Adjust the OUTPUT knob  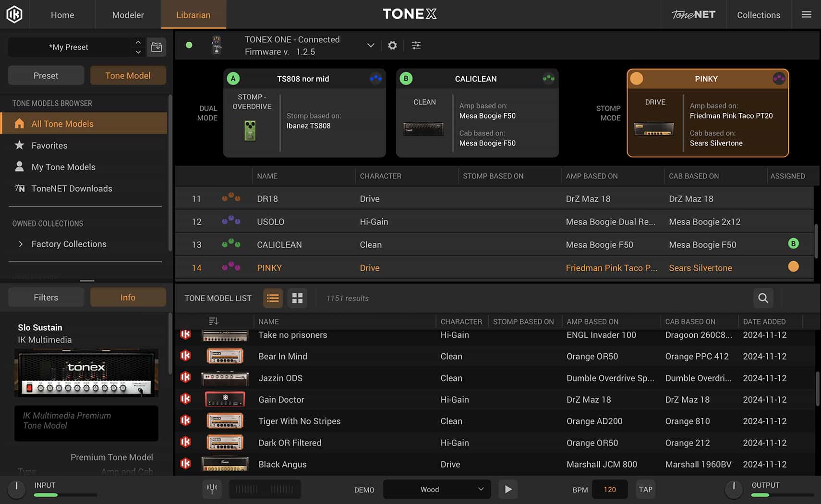734,489
